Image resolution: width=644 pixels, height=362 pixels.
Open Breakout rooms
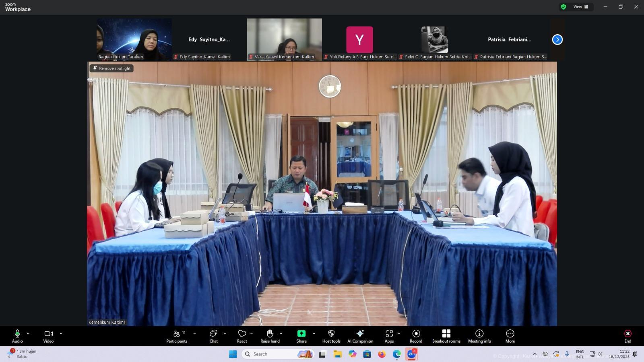[x=446, y=336]
